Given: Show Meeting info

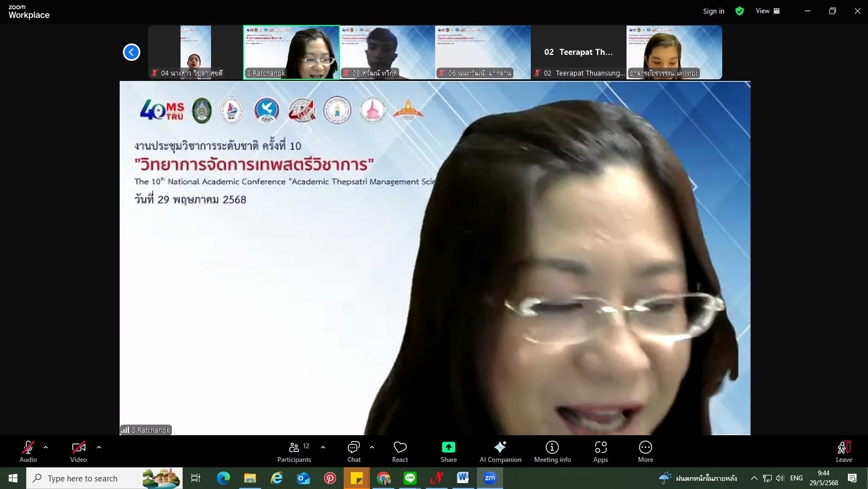Looking at the screenshot, I should 552,452.
